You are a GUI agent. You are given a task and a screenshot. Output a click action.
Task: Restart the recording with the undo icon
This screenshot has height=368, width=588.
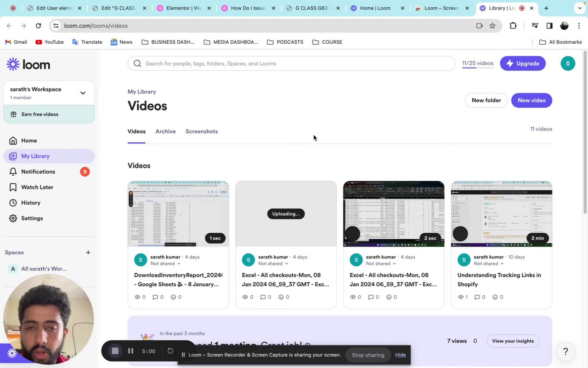(170, 351)
